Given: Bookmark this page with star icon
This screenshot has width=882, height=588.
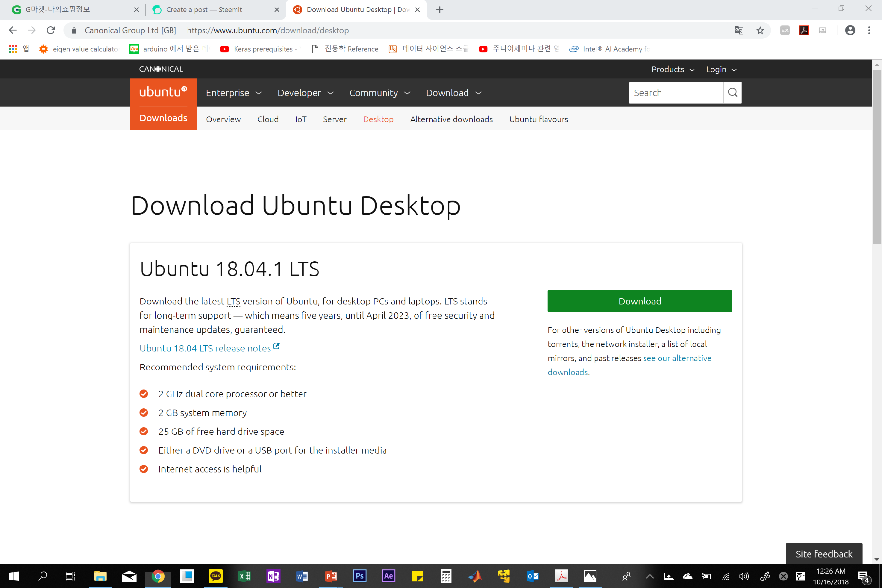Looking at the screenshot, I should click(x=760, y=30).
